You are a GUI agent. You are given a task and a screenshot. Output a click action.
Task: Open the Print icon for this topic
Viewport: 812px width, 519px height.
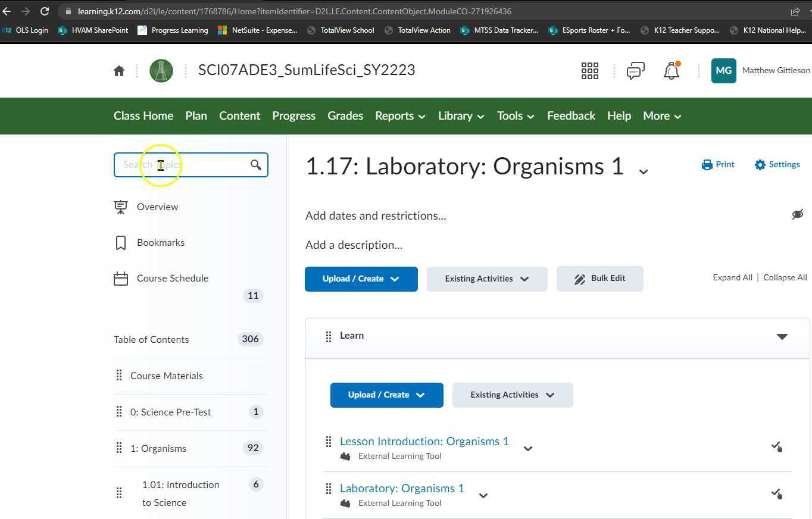point(718,164)
